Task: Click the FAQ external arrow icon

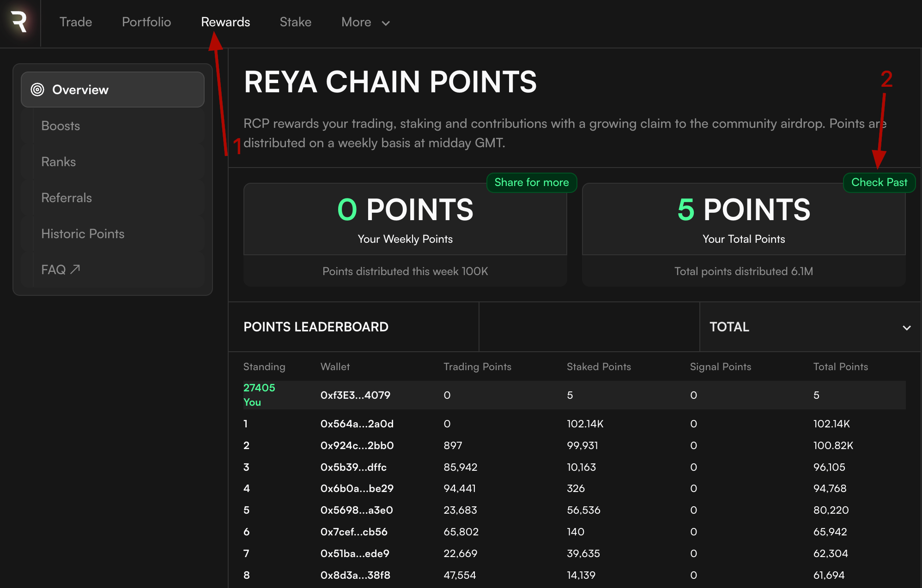Action: [75, 269]
